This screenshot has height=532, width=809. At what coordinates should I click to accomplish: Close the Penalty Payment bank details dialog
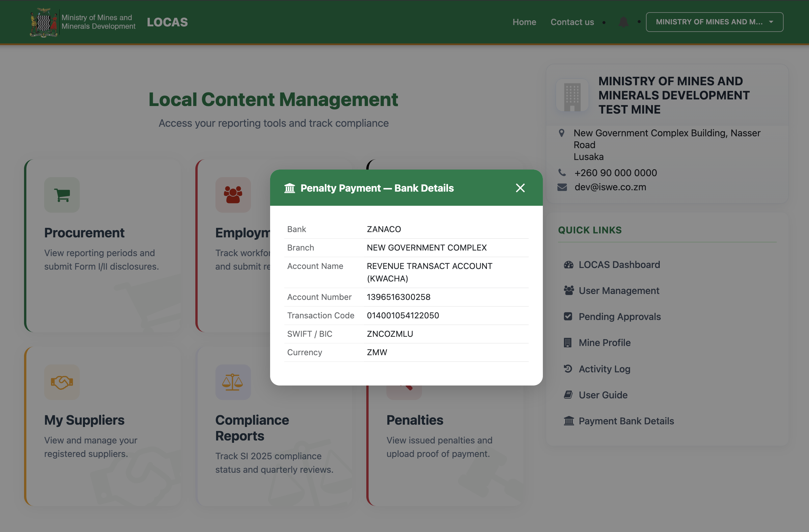[520, 188]
